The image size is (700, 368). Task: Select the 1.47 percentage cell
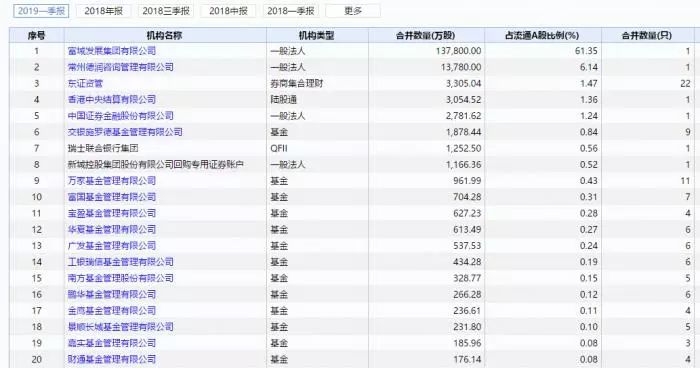(x=588, y=84)
